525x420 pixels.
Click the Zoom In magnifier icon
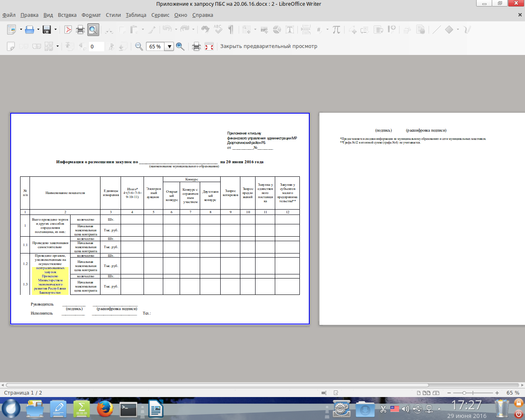[x=180, y=46]
